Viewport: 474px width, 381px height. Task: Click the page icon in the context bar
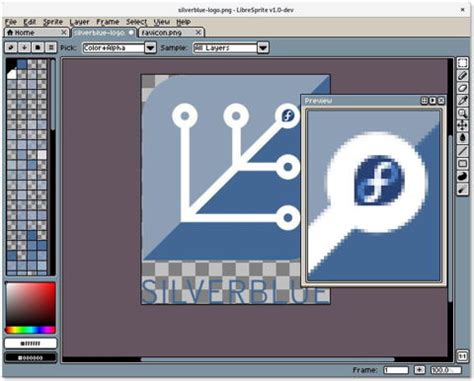point(37,48)
